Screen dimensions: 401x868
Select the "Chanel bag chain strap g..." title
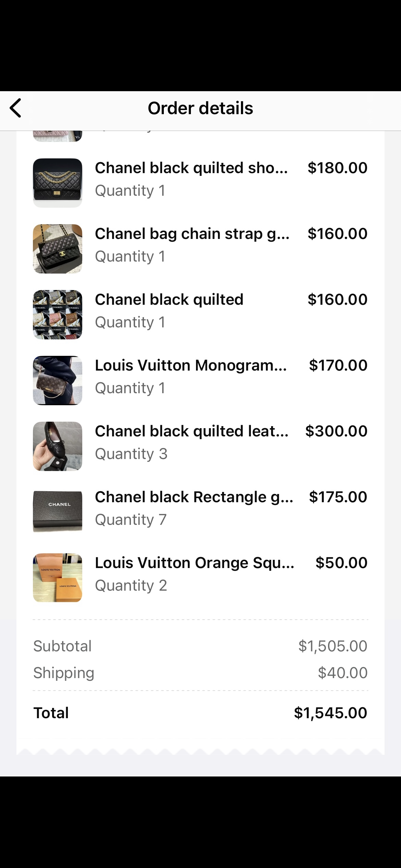click(192, 234)
